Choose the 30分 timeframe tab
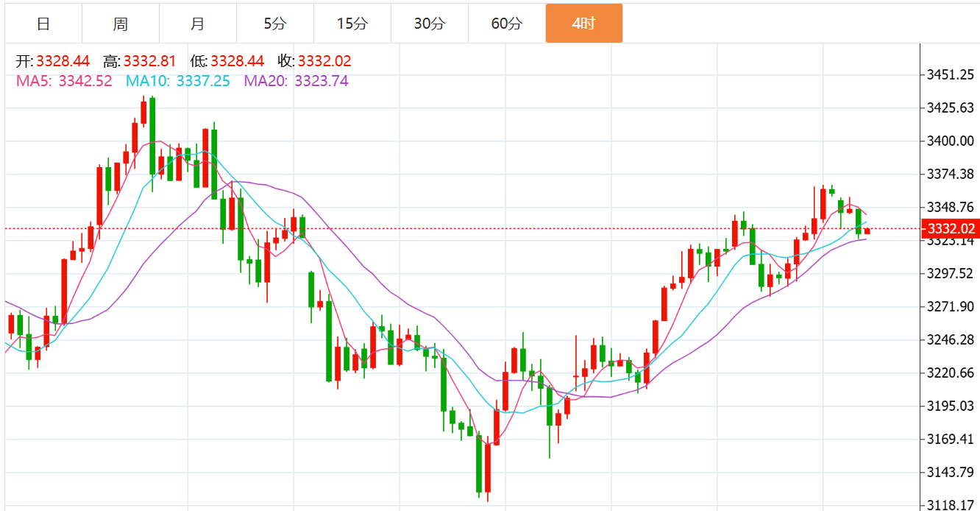This screenshot has height=511, width=980. tap(429, 24)
